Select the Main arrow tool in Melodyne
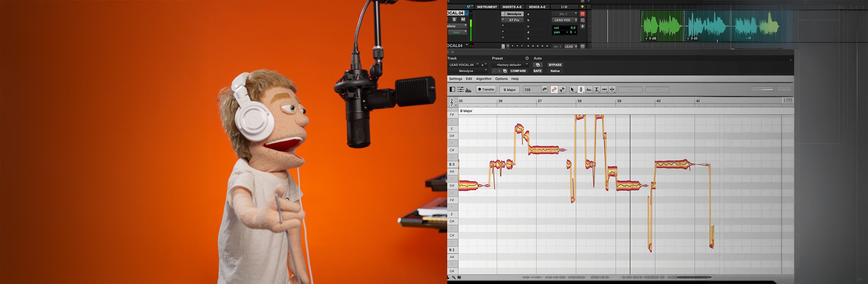The height and width of the screenshot is (284, 868). point(573,90)
